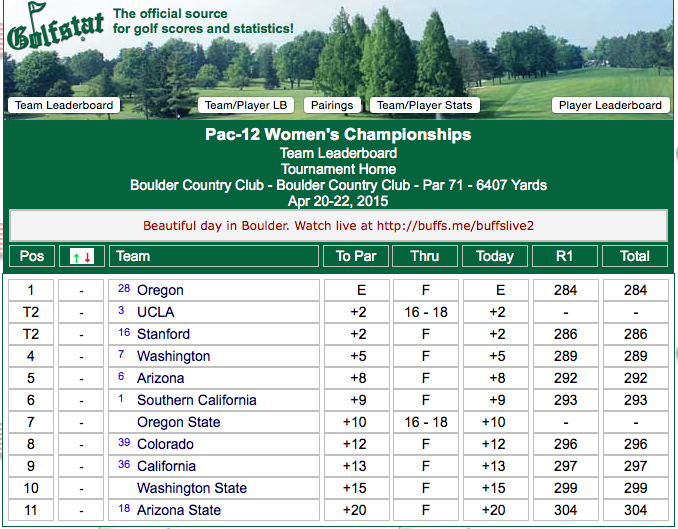Click the ranking number 28 beside Oregon
This screenshot has height=529, width=678.
point(124,289)
